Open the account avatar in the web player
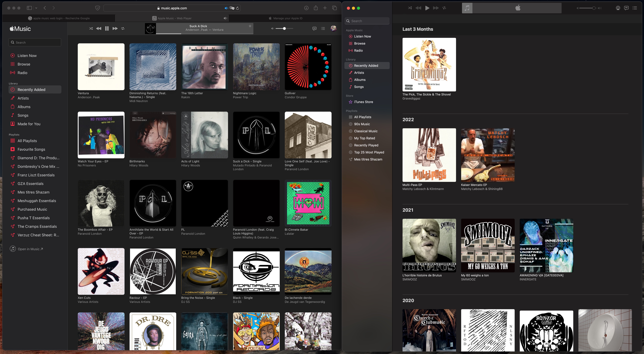This screenshot has height=354, width=644. coord(333,28)
